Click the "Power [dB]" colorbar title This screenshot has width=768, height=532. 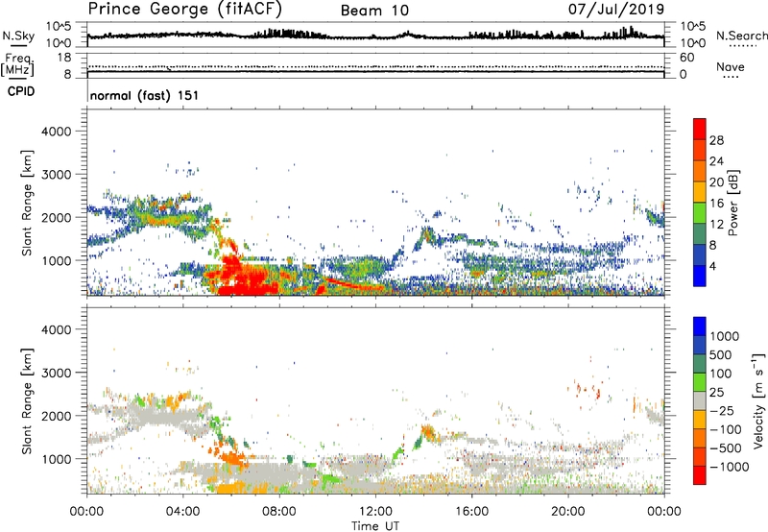point(733,203)
